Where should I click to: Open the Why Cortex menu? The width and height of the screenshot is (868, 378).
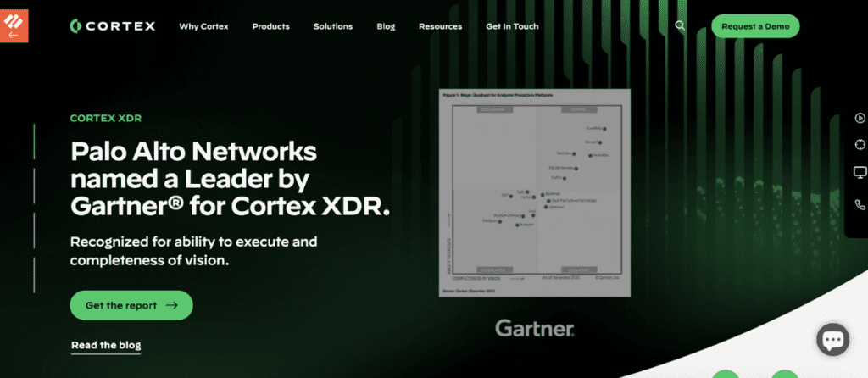click(x=203, y=26)
